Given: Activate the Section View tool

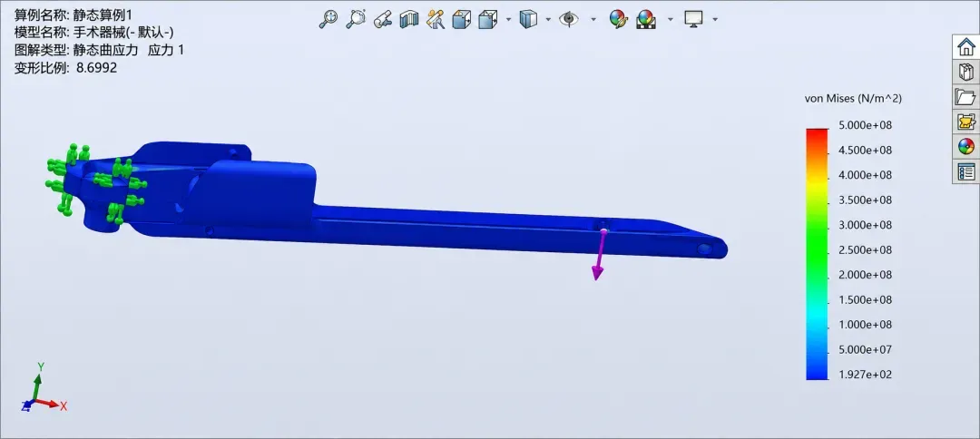Looking at the screenshot, I should click(x=408, y=19).
